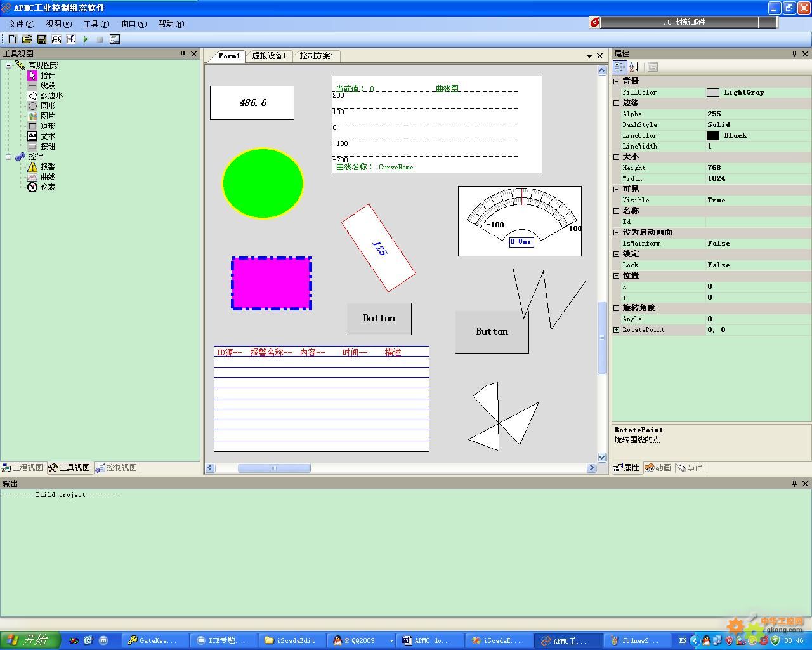Click the build script toolbar icon
This screenshot has width=812, height=650.
[x=71, y=39]
